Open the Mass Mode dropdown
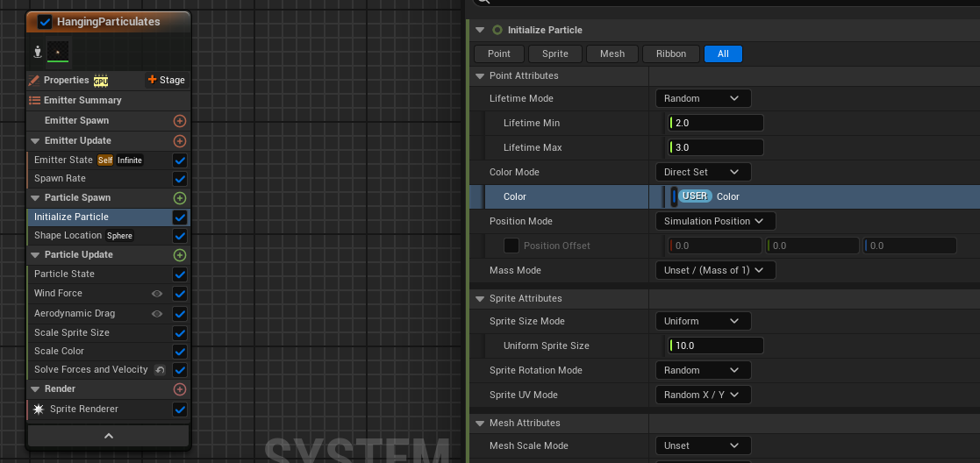The height and width of the screenshot is (463, 980). 716,270
